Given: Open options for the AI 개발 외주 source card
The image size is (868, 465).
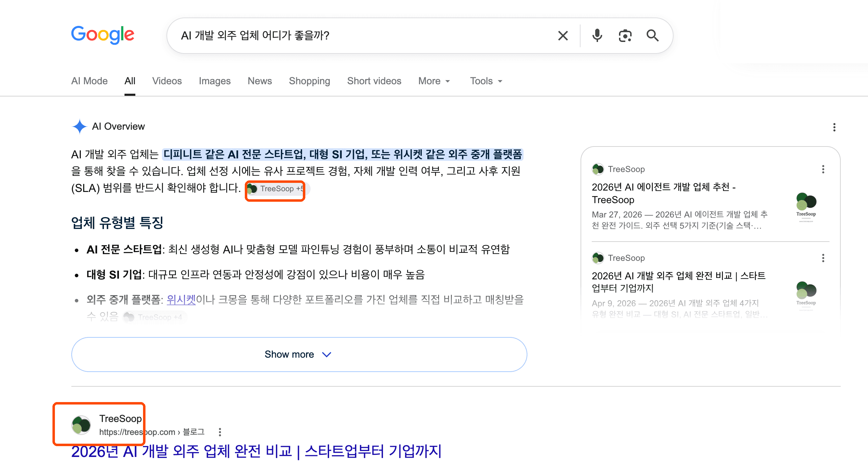Looking at the screenshot, I should pyautogui.click(x=823, y=258).
